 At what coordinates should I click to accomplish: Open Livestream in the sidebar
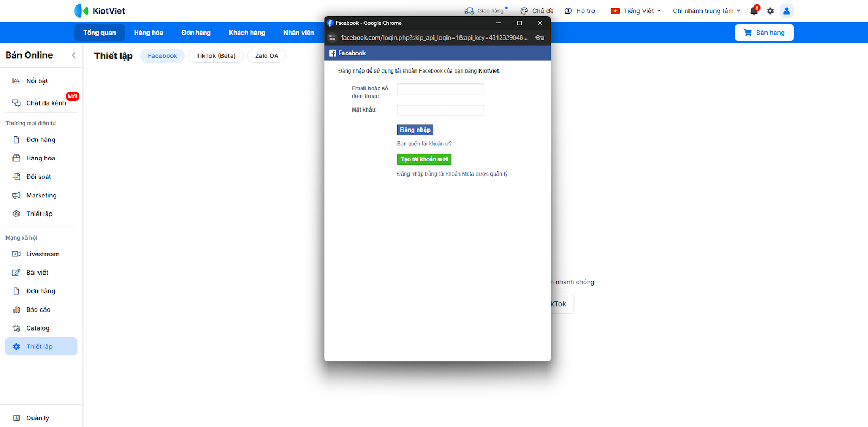41,254
